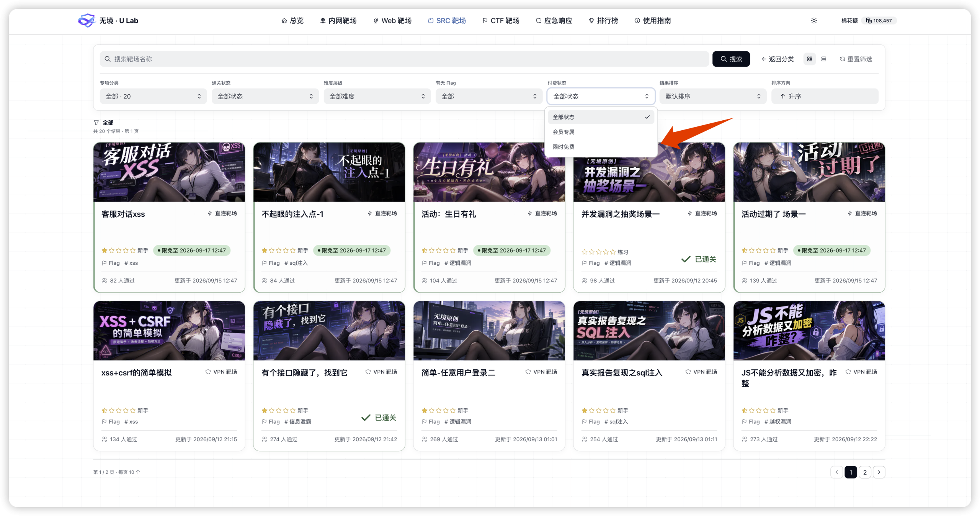Click the 应急响应 shield icon
980x516 pixels.
(538, 21)
